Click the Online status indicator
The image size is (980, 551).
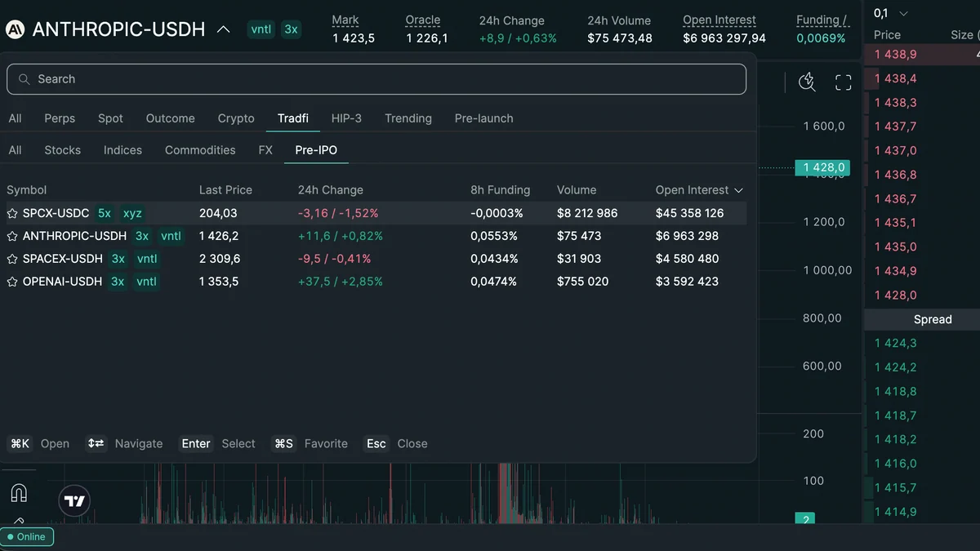pos(27,536)
